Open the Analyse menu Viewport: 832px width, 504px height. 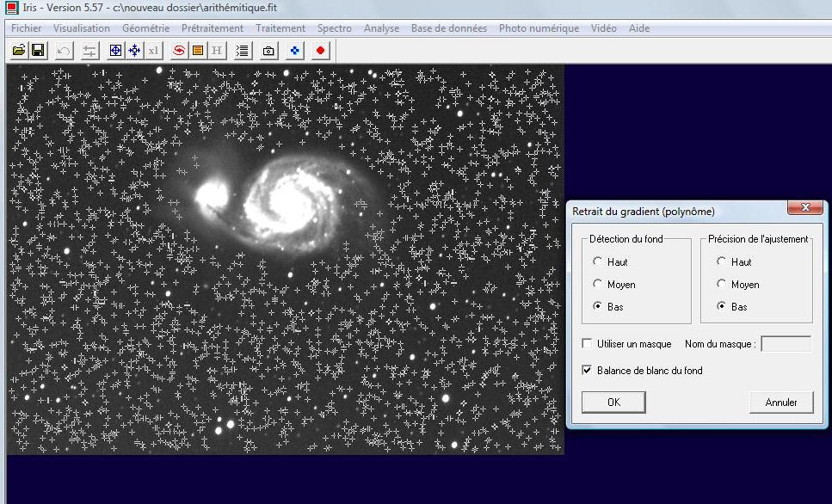pyautogui.click(x=381, y=28)
